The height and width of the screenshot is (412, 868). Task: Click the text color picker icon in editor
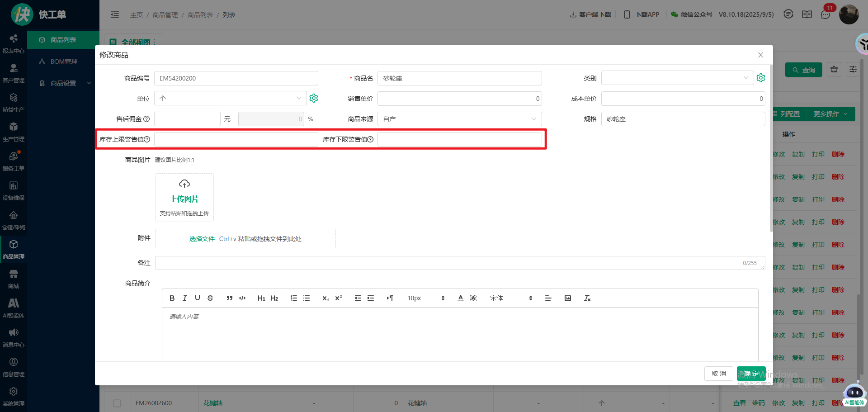460,298
